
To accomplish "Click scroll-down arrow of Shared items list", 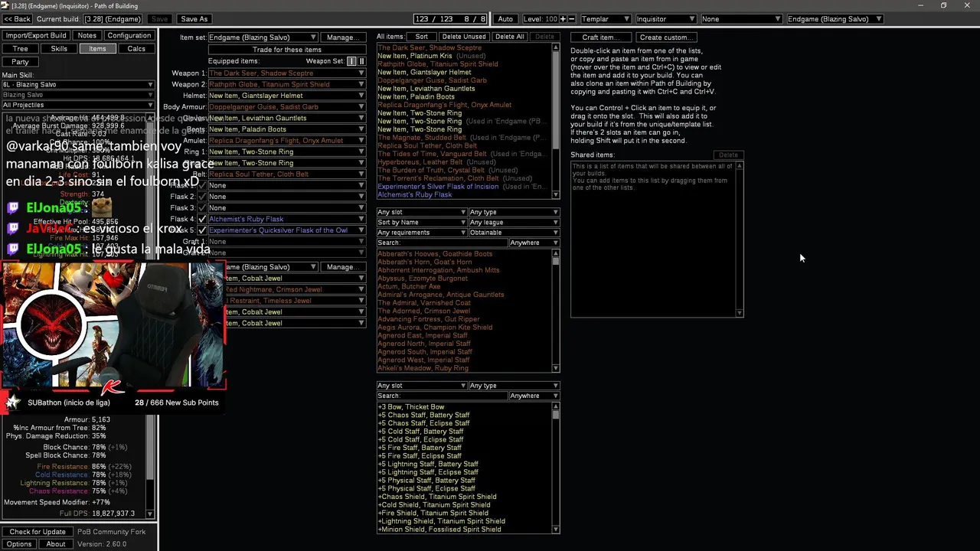I will [740, 313].
